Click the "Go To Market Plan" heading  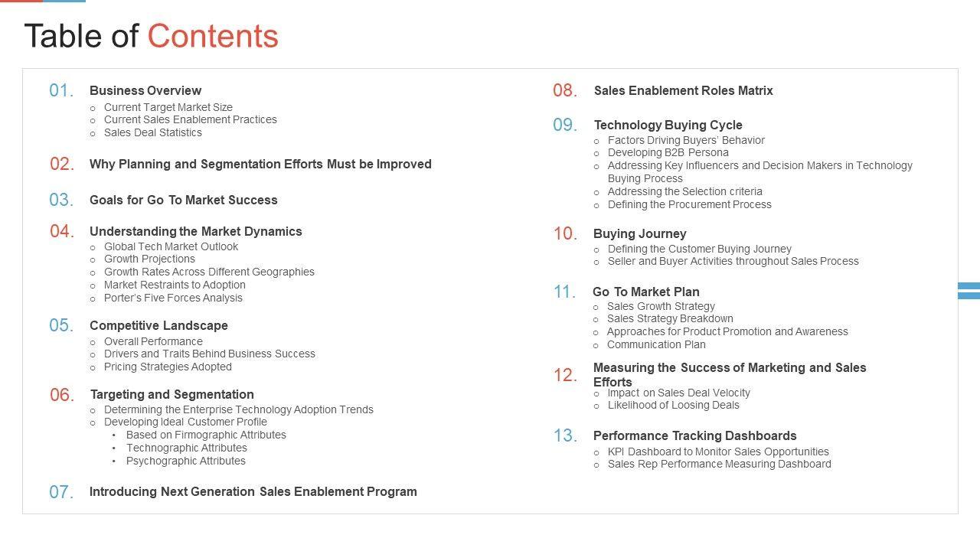(645, 292)
